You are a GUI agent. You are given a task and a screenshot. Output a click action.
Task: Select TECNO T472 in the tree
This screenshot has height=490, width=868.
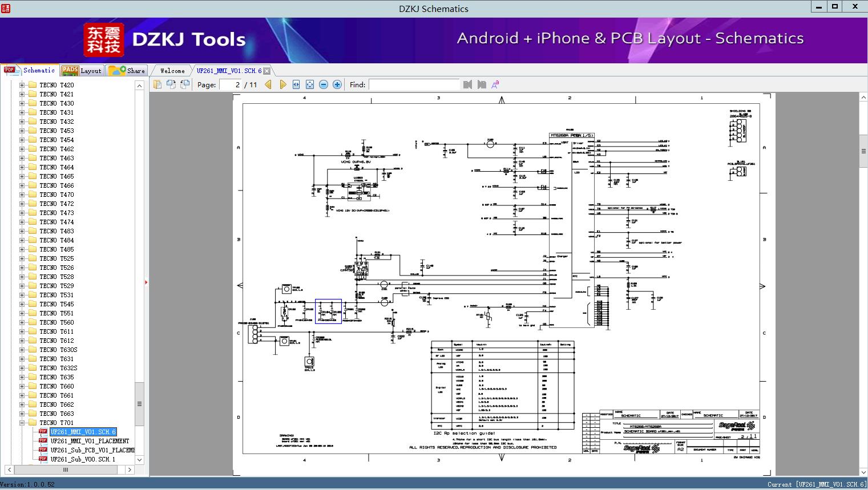click(56, 204)
